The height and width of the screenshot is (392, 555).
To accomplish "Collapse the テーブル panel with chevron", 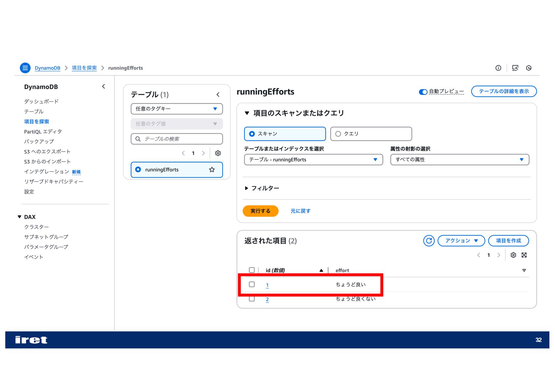I will (218, 95).
